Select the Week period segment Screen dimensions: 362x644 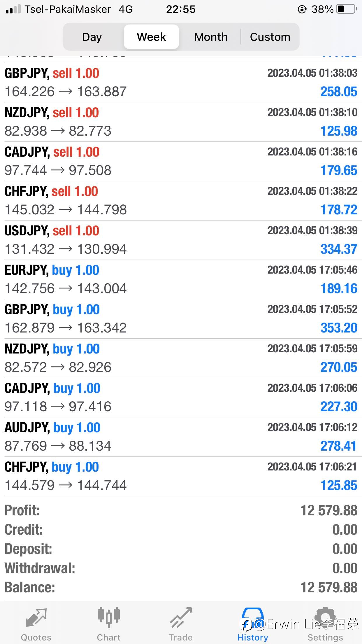click(151, 37)
